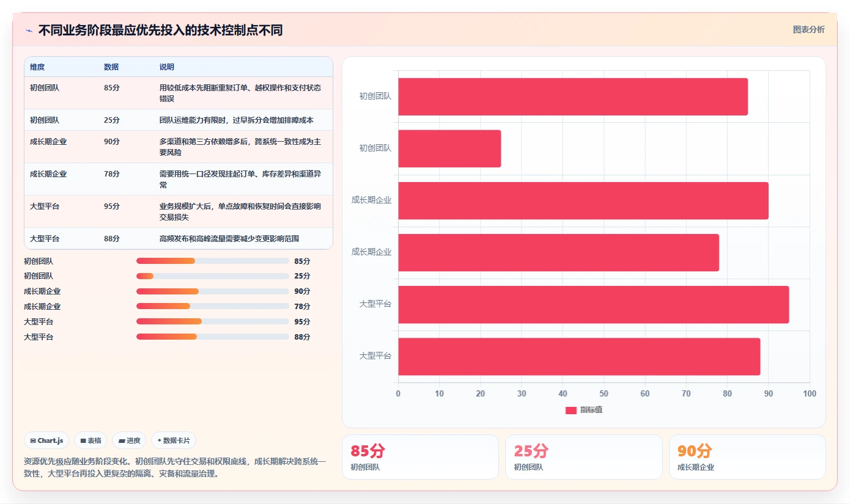Click the description about 高频发布和高峰流量
Viewport: 850px width, 504px height.
(x=229, y=239)
